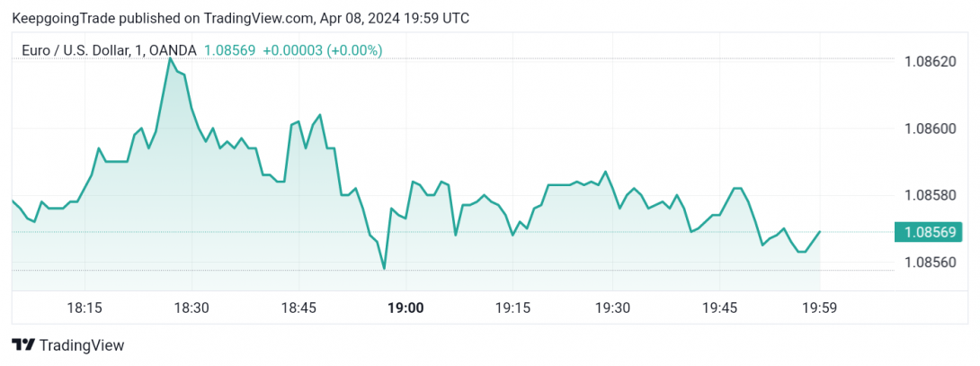
Task: Click the TradingView logo icon
Action: [23, 344]
